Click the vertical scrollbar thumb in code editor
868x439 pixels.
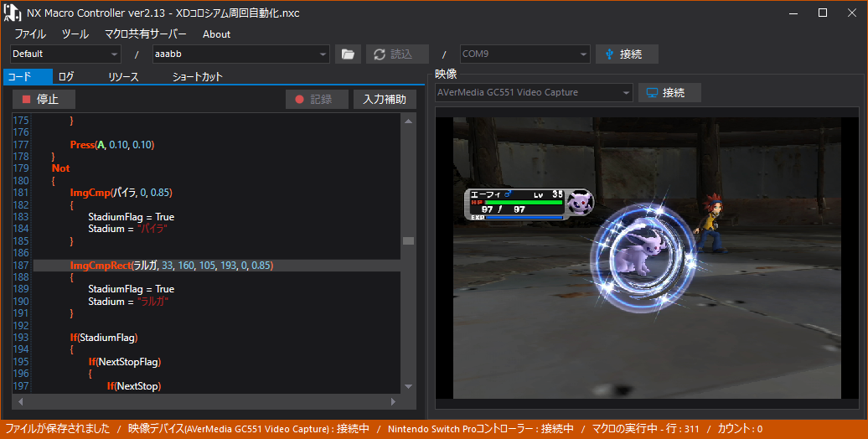(409, 240)
